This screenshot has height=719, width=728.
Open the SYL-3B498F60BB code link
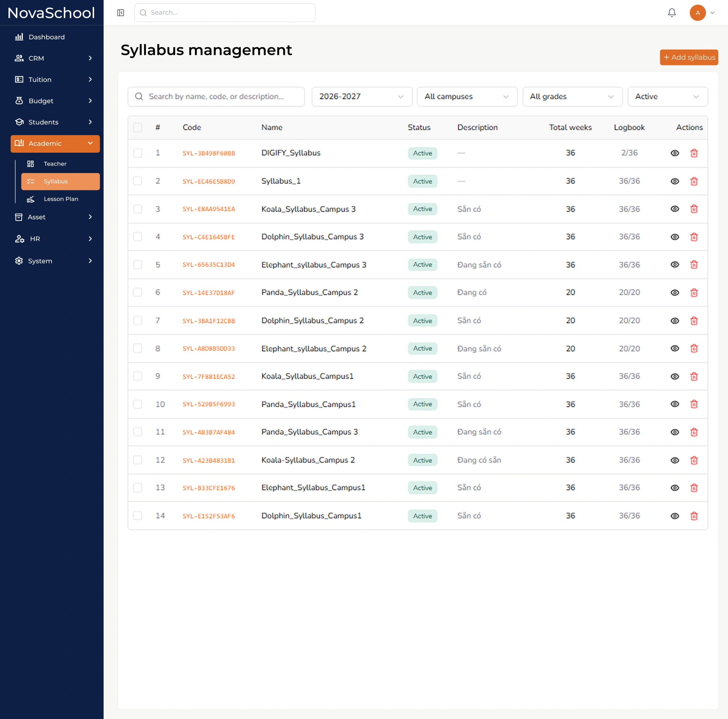click(209, 153)
